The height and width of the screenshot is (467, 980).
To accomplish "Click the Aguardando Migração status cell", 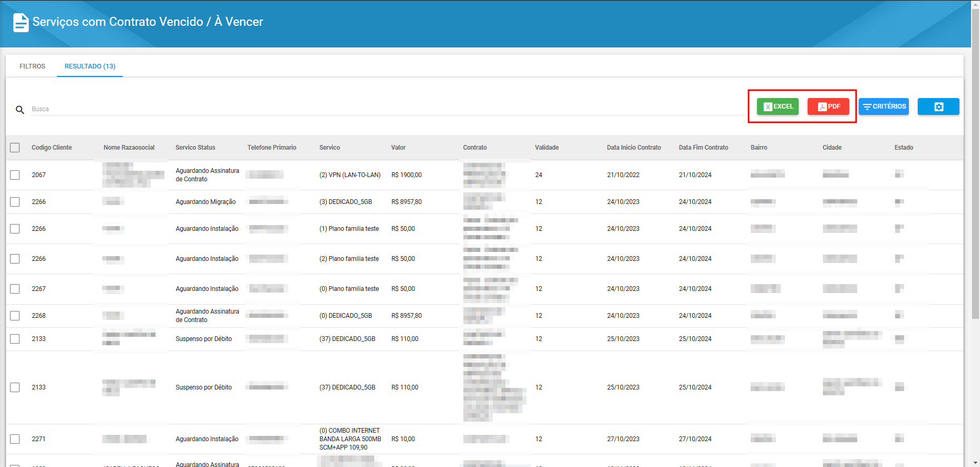I will [206, 202].
